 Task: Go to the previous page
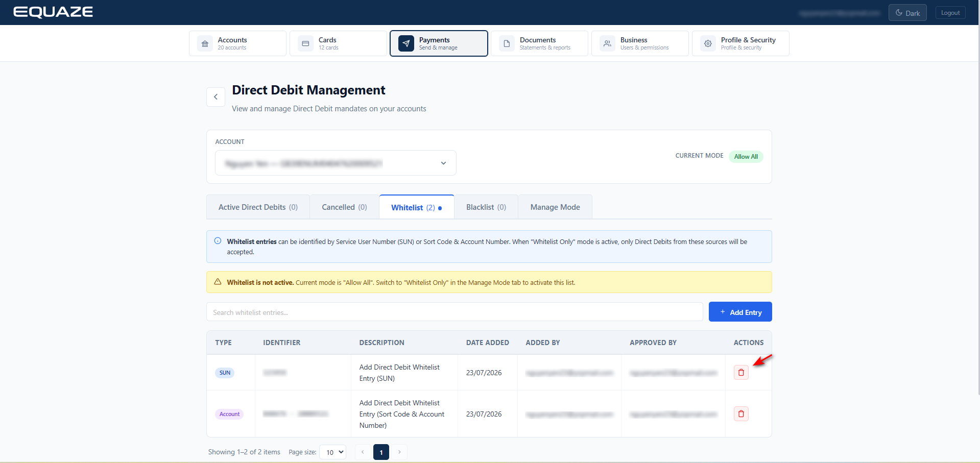point(363,452)
